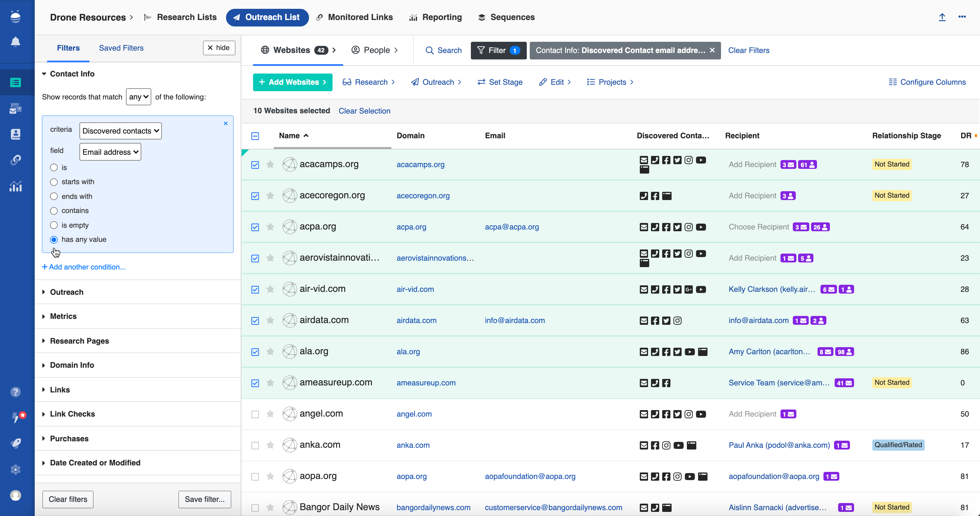Expand the Metrics filter section
The height and width of the screenshot is (516, 980).
pyautogui.click(x=63, y=316)
